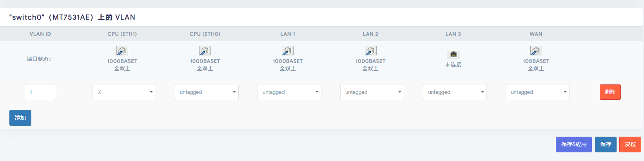Click the WAN column header
Viewport: 644px width, 161px height.
pos(536,34)
